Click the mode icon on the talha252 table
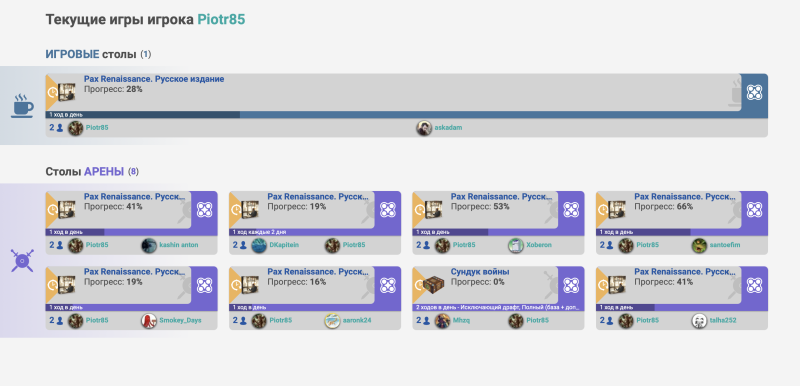The width and height of the screenshot is (800, 386). click(x=754, y=285)
